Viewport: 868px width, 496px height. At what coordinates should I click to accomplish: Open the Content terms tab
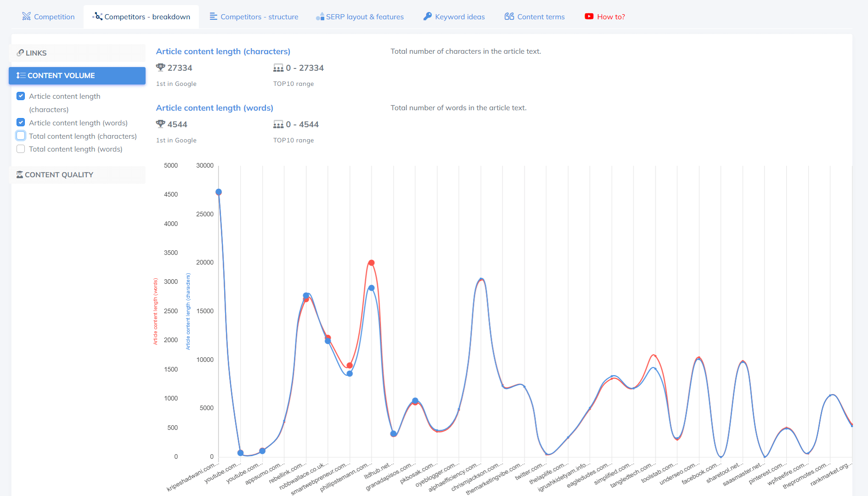coord(541,17)
